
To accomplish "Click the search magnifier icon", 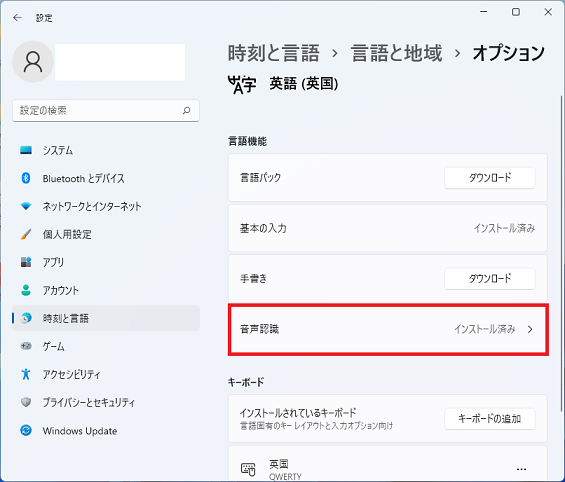I will (x=186, y=111).
